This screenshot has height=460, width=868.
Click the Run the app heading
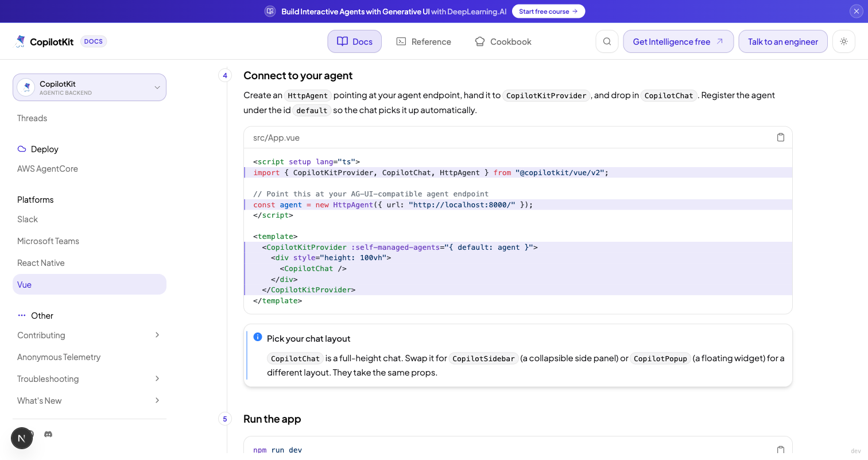[x=272, y=419]
